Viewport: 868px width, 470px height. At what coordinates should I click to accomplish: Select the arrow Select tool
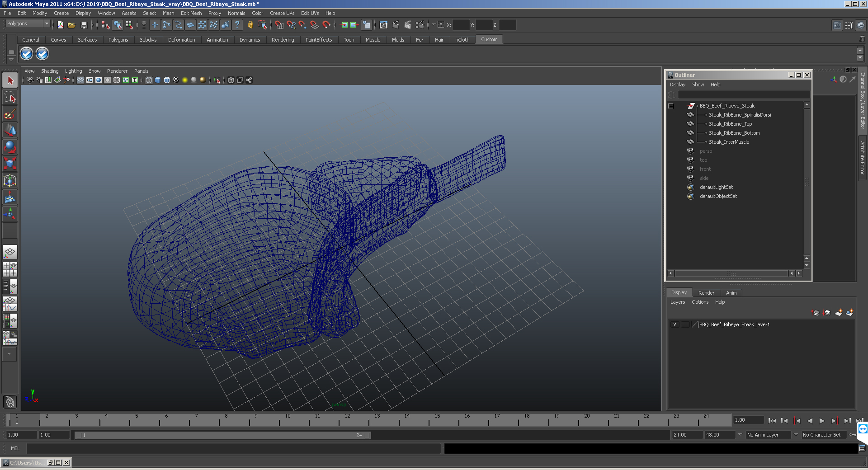(x=10, y=80)
